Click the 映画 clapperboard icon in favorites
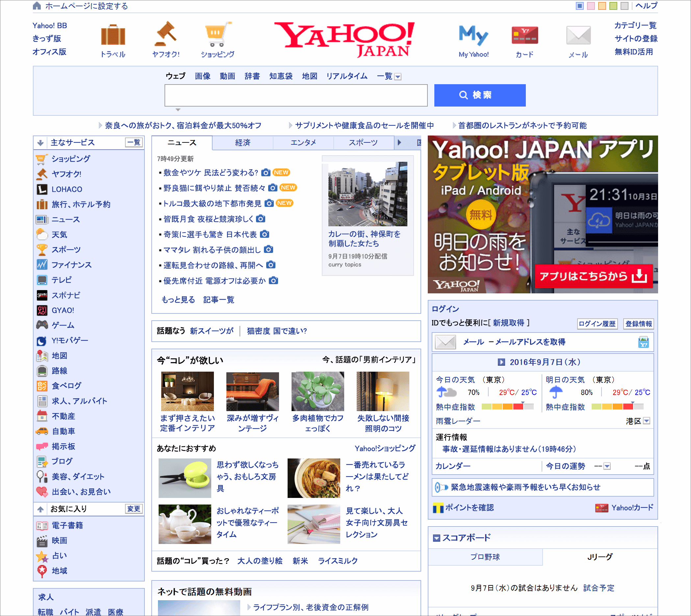The height and width of the screenshot is (616, 691). (x=42, y=541)
